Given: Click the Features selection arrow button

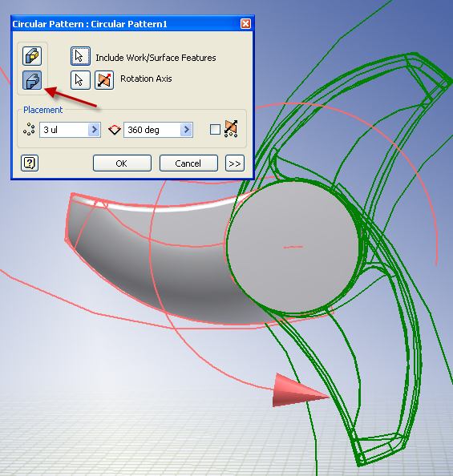Looking at the screenshot, I should 80,56.
